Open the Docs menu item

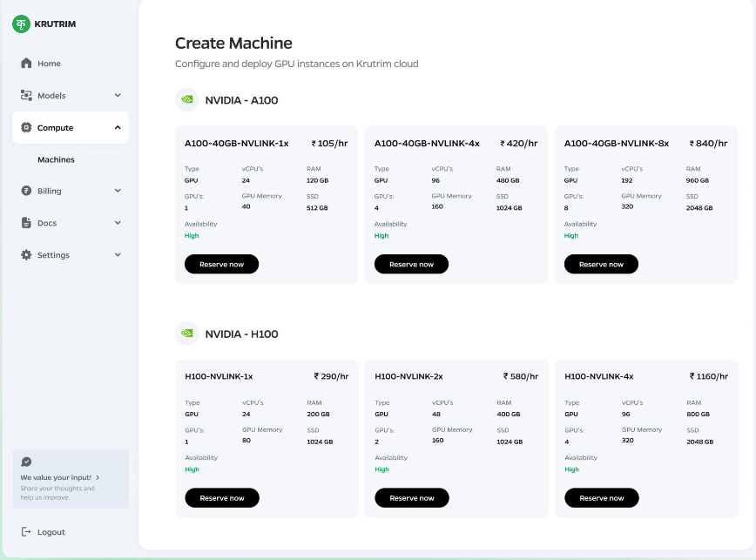tap(47, 223)
